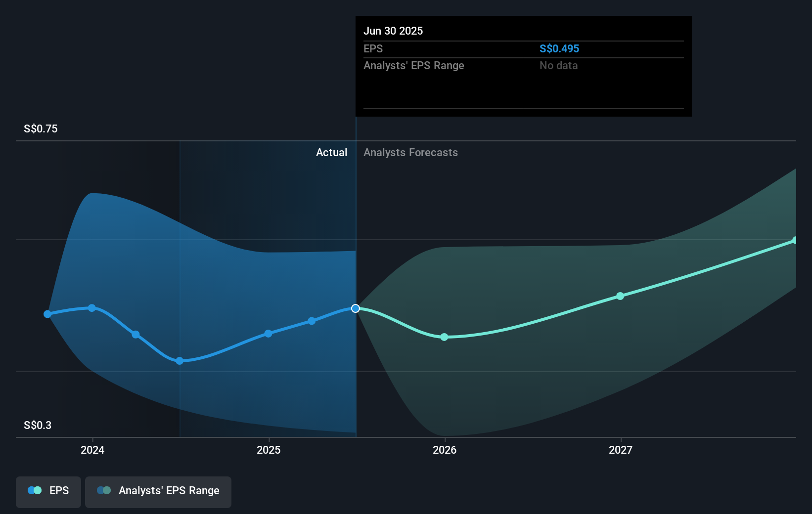This screenshot has width=812, height=514.
Task: Toggle the Analysts' EPS Range visibility
Action: click(x=158, y=491)
